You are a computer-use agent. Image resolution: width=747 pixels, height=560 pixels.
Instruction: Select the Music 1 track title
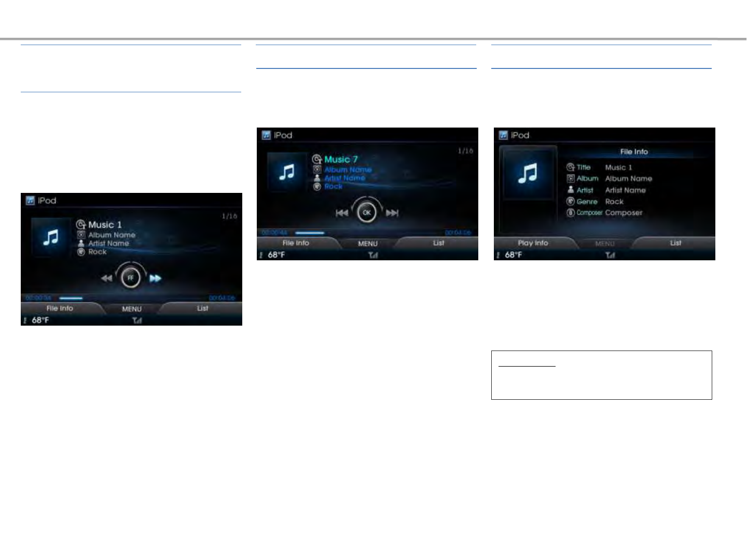105,225
